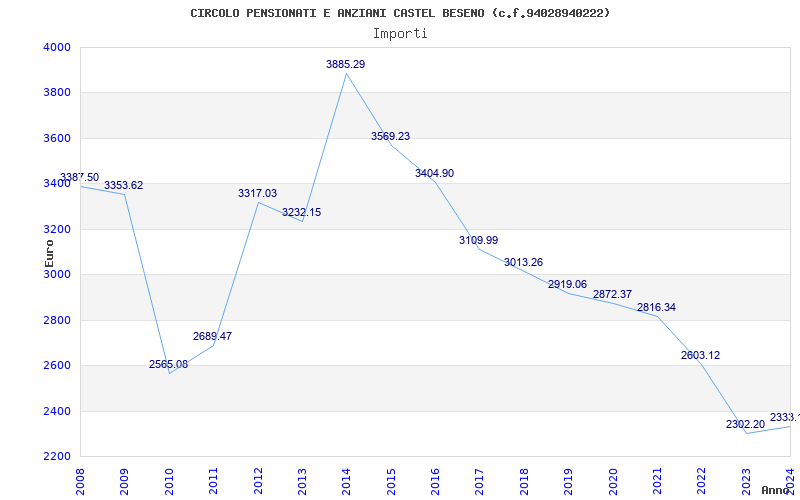
Task: Click the 2400 Euro axis tick
Action: pyautogui.click(x=57, y=411)
